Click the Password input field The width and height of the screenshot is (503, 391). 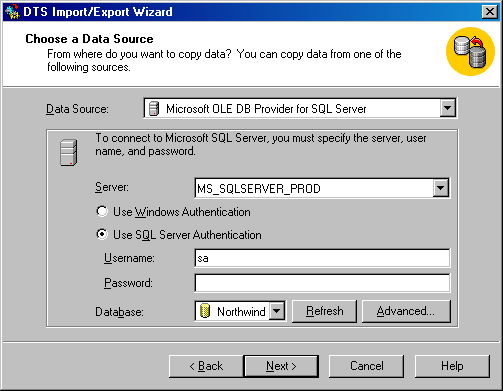click(x=322, y=283)
